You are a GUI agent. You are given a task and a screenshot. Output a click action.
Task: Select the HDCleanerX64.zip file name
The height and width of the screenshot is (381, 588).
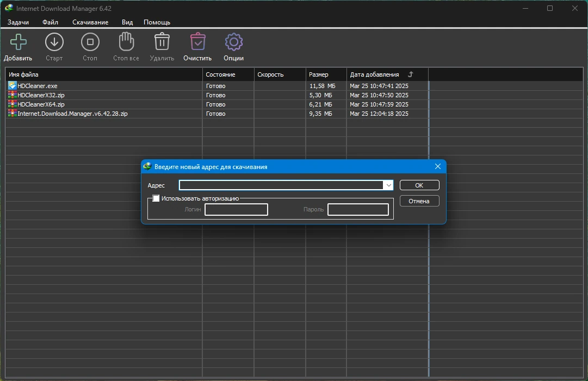click(41, 104)
